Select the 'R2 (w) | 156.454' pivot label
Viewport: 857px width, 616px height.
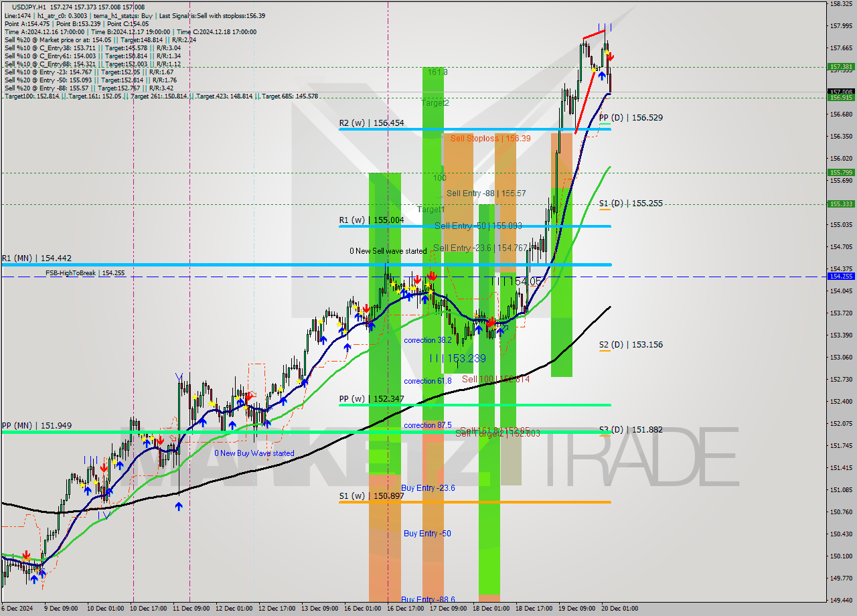[372, 123]
